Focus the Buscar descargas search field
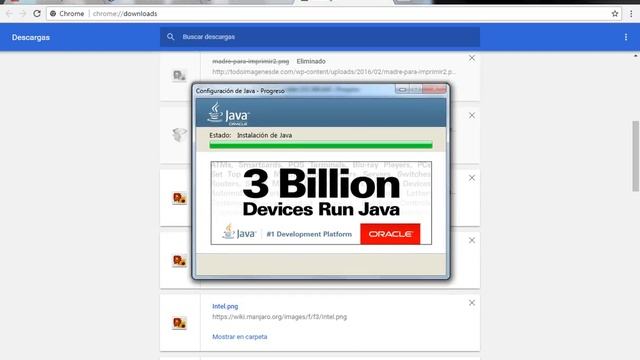This screenshot has height=360, width=640. [x=320, y=37]
